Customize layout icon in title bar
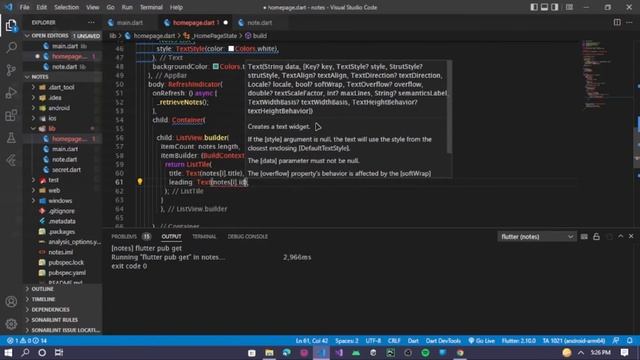The height and width of the screenshot is (360, 640). (x=569, y=7)
